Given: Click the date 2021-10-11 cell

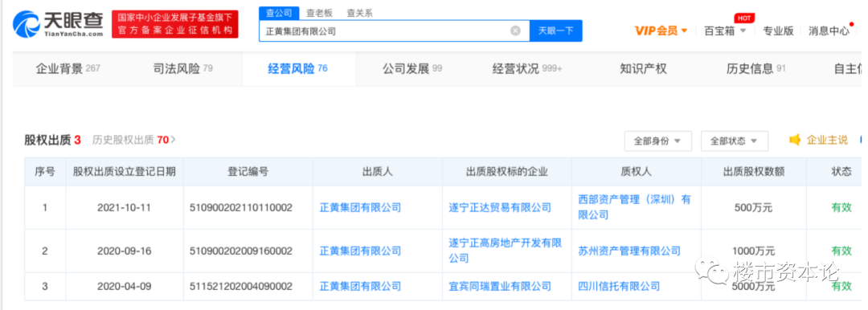Looking at the screenshot, I should (124, 207).
